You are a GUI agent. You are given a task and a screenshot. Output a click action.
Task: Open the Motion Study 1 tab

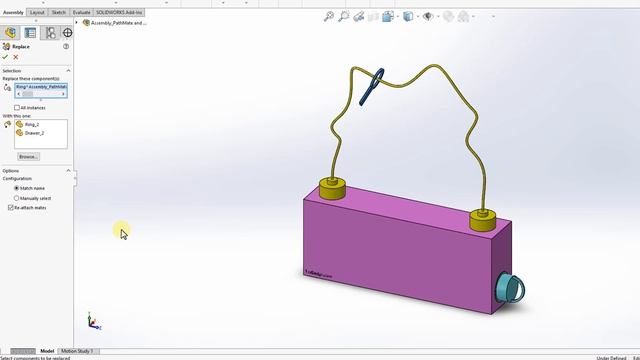click(77, 351)
